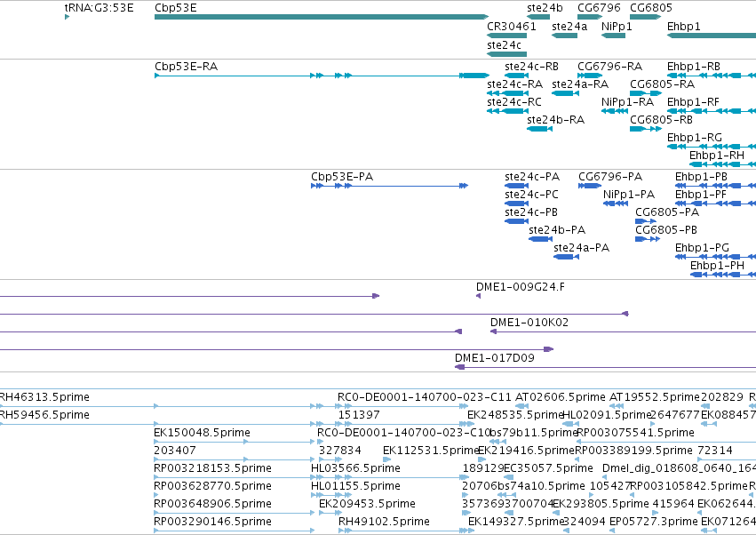Select the ste24c-RC transcript
This screenshot has height=535, width=756.
[x=507, y=111]
